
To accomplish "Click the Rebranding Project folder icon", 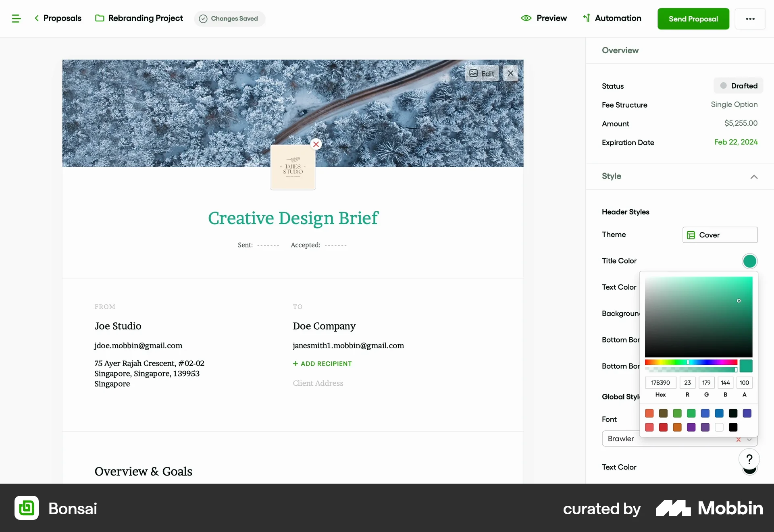I will (x=99, y=19).
